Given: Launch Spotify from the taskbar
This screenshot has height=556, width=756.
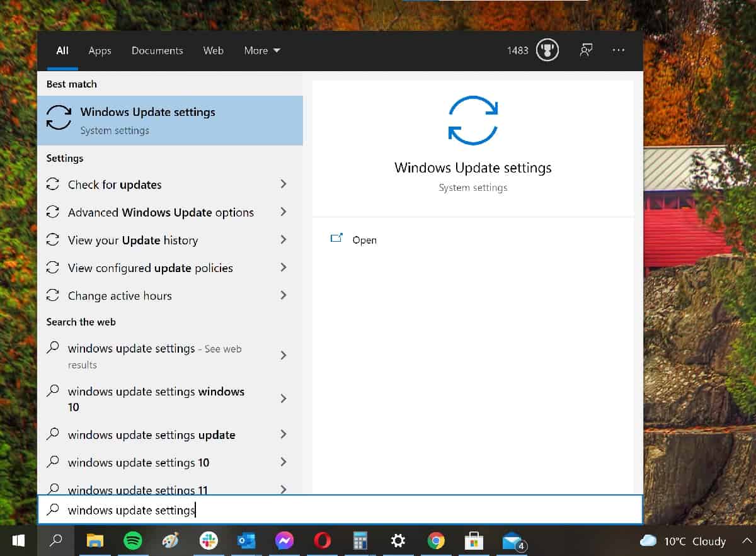Looking at the screenshot, I should tap(132, 541).
